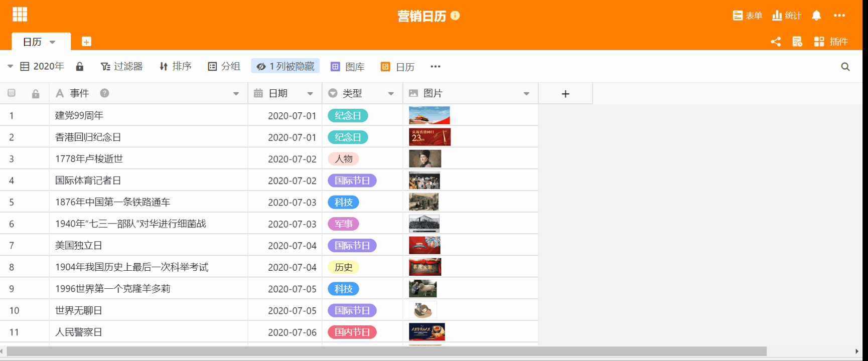Click row number 5
Viewport: 868px width, 361px height.
click(12, 202)
